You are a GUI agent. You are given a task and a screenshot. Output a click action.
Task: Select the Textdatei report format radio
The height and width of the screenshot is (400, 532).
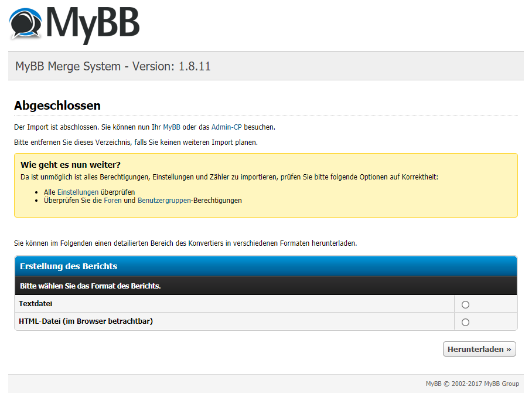(465, 304)
